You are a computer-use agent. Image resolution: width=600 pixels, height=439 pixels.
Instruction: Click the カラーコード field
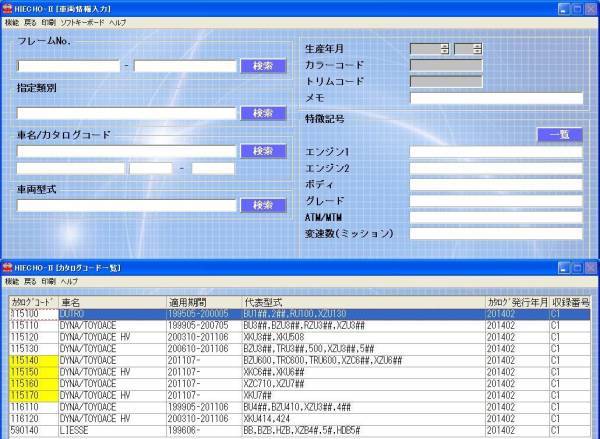[446, 65]
